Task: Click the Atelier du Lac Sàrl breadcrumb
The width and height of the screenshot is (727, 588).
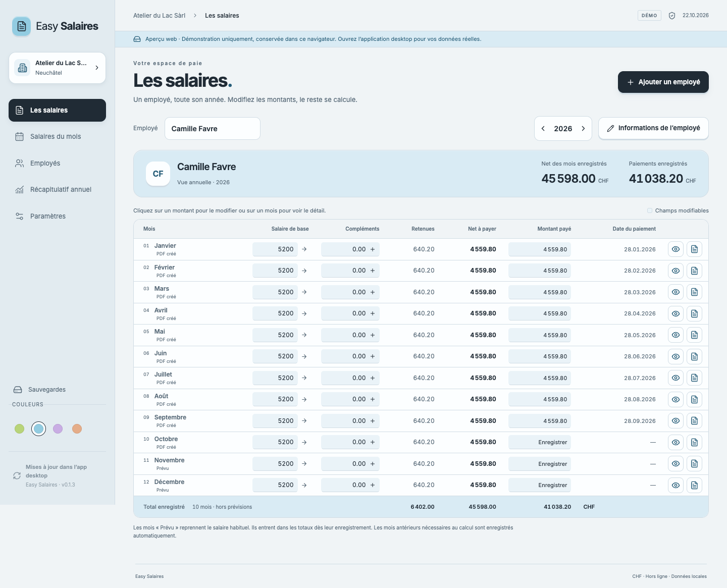Action: [159, 16]
